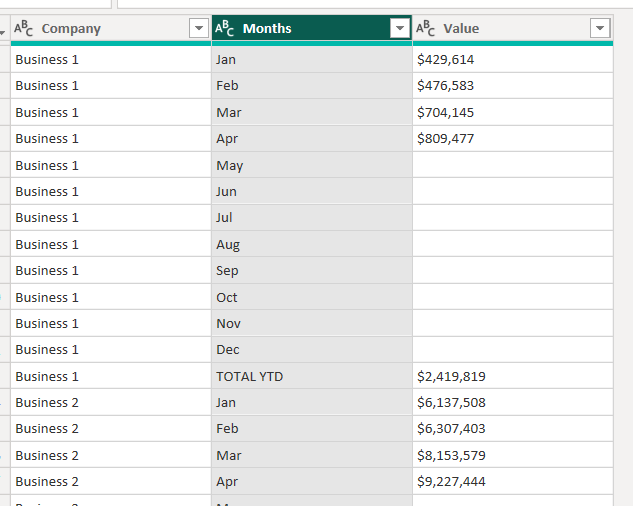Click the Jan cell for Business 2
Viewport: 633px width, 506px height.
(x=312, y=402)
